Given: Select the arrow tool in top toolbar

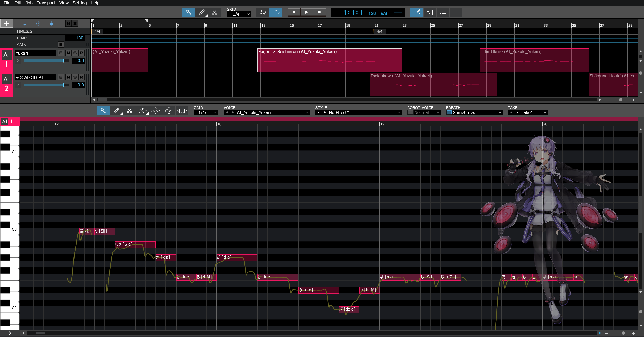Looking at the screenshot, I should (x=188, y=12).
